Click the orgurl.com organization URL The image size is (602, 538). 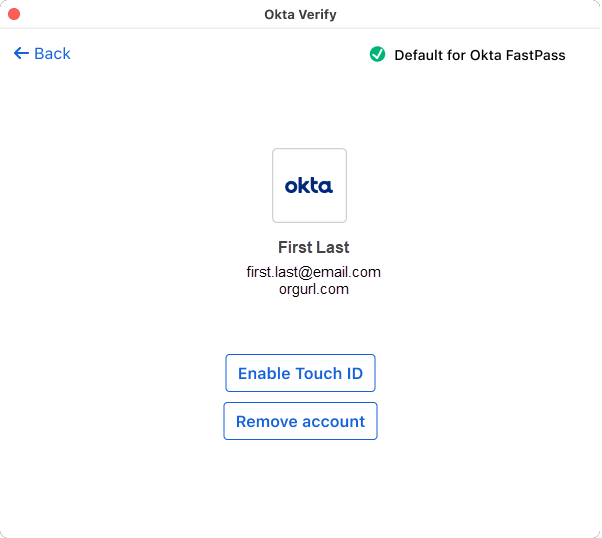313,289
